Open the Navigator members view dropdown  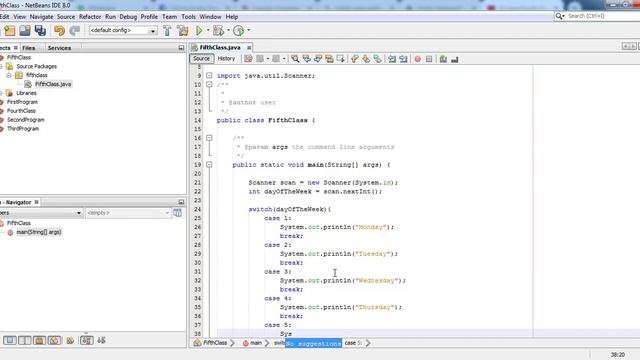(41, 213)
